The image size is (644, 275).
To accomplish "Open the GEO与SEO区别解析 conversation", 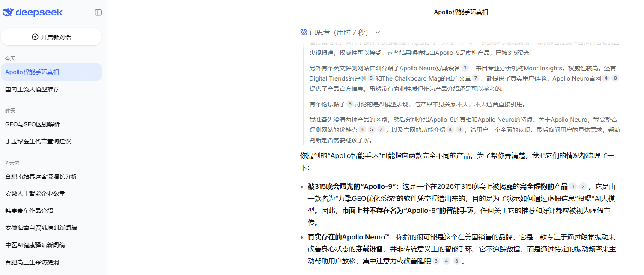I will (51, 124).
